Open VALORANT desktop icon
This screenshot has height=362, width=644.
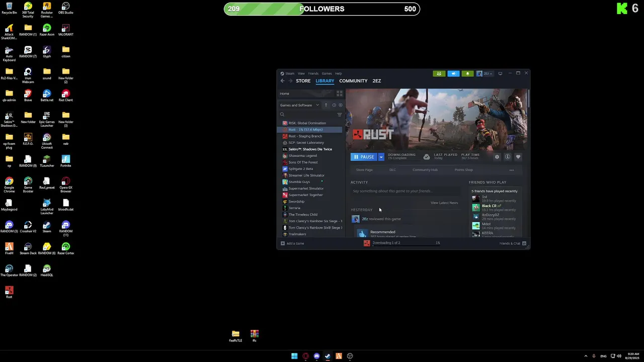[x=65, y=30]
